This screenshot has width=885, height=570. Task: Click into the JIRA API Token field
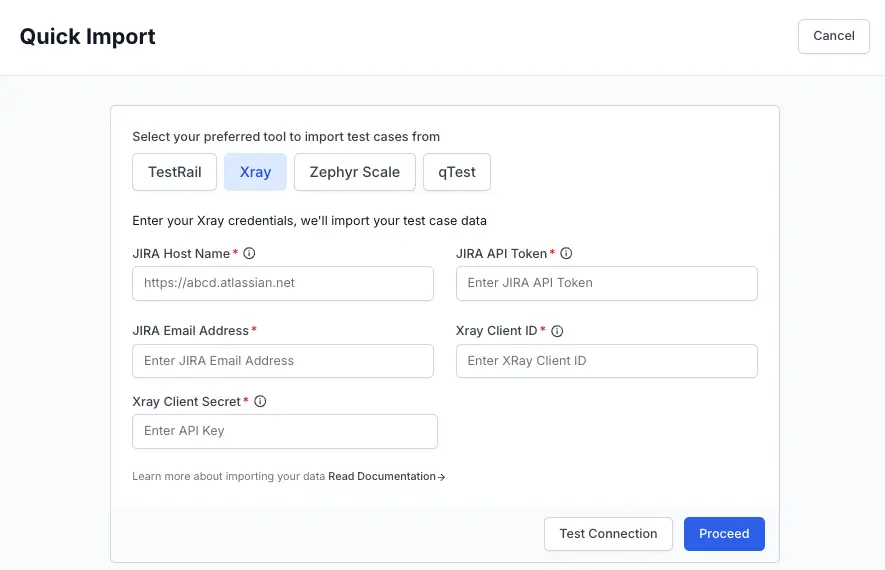point(606,283)
